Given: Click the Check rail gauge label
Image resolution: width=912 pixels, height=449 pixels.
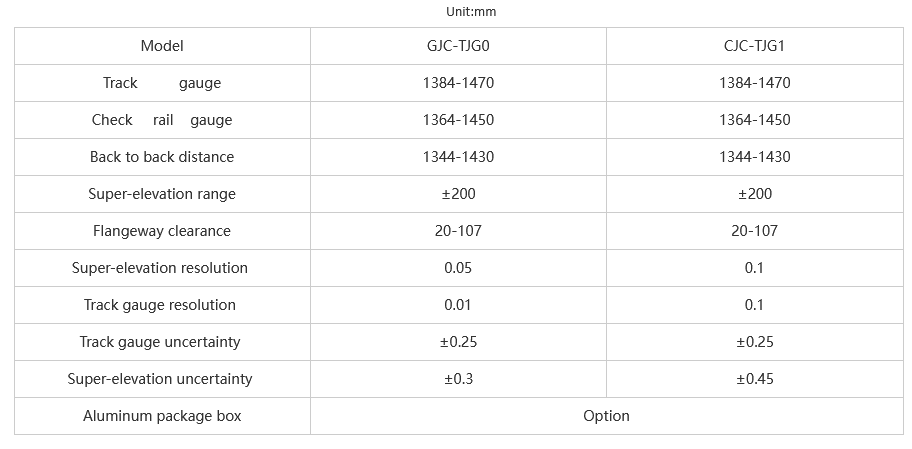Looking at the screenshot, I should (162, 120).
